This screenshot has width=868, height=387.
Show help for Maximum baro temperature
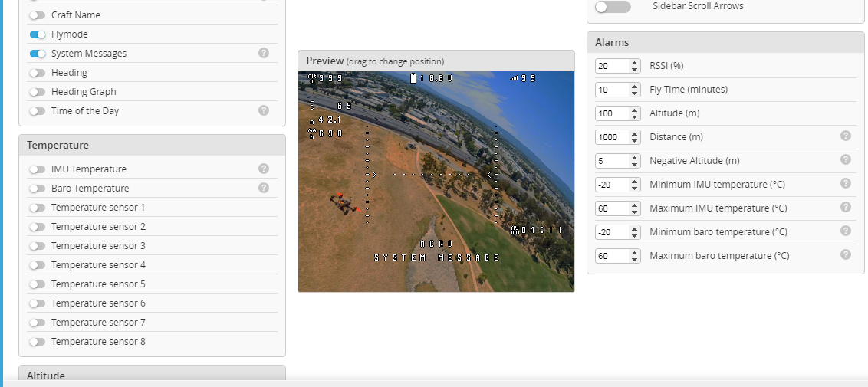[x=845, y=255]
